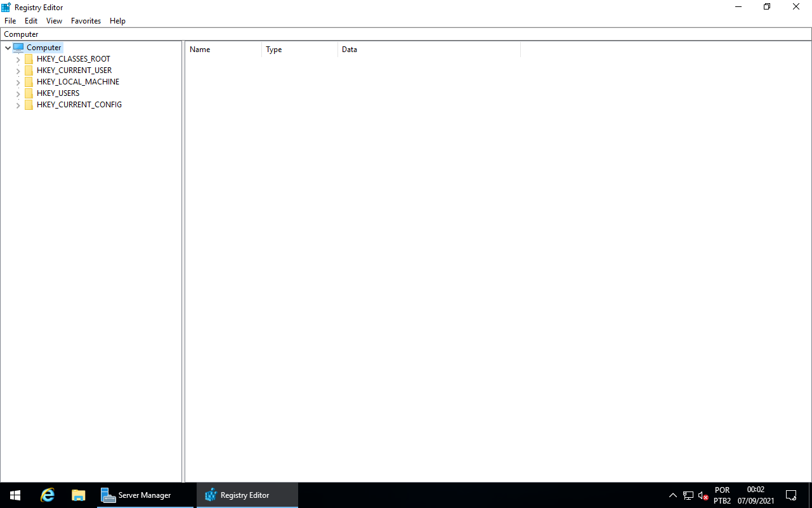This screenshot has height=508, width=812.
Task: Select HKEY_CURRENT_CONFIG in the tree
Action: tap(79, 104)
